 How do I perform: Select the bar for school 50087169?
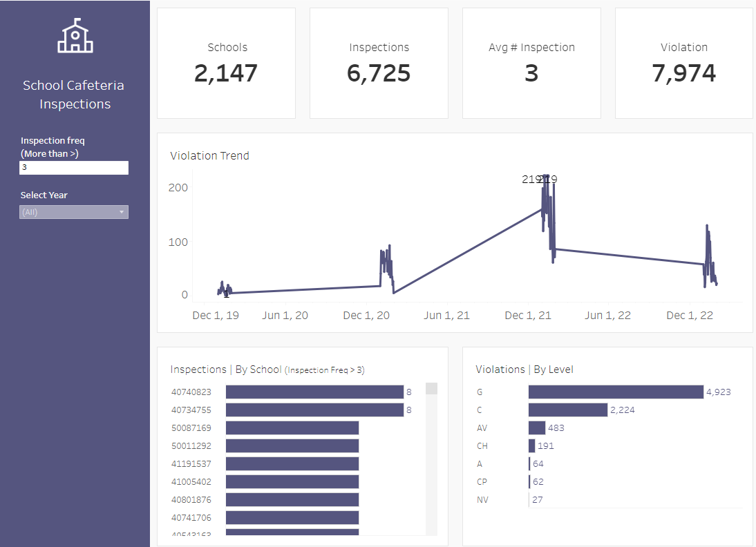click(x=292, y=428)
